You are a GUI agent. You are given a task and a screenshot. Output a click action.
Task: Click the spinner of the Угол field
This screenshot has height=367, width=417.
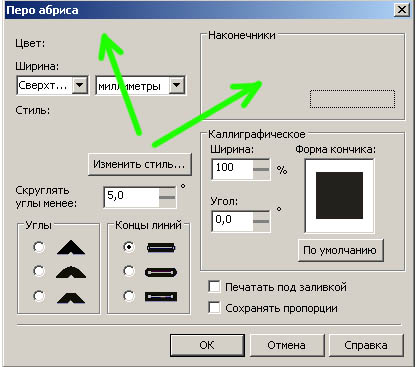(x=261, y=221)
